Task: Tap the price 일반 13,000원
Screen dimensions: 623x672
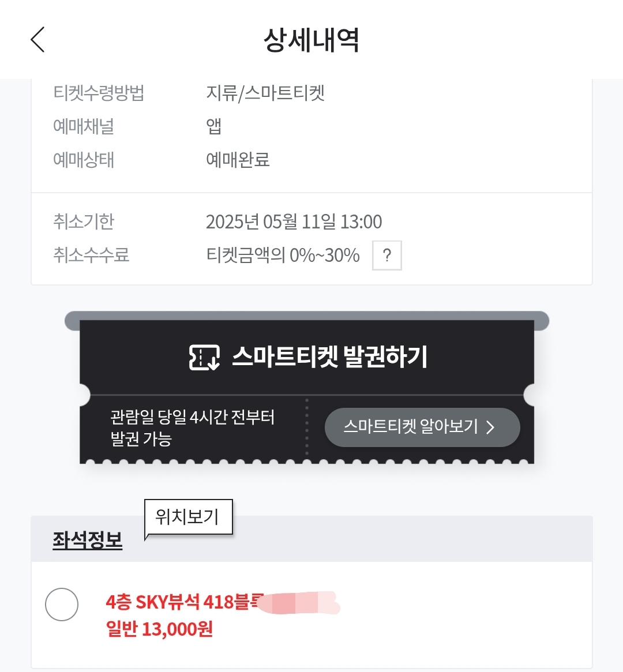Action: pyautogui.click(x=159, y=629)
